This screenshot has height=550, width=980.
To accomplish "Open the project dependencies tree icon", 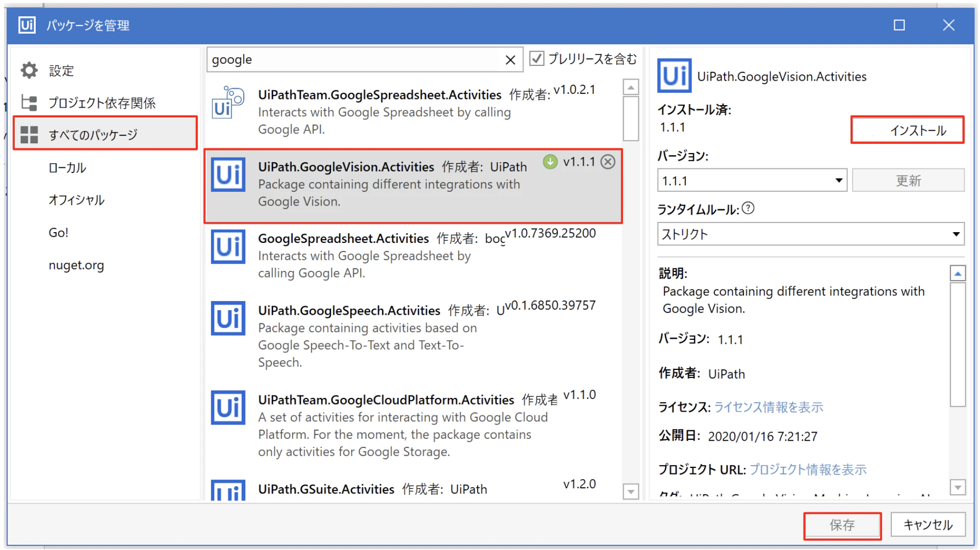I will click(x=29, y=103).
